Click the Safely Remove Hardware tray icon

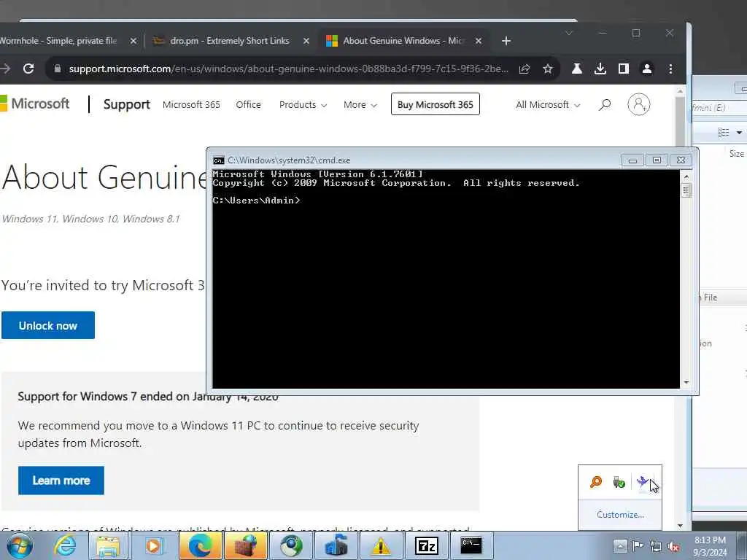coord(619,483)
